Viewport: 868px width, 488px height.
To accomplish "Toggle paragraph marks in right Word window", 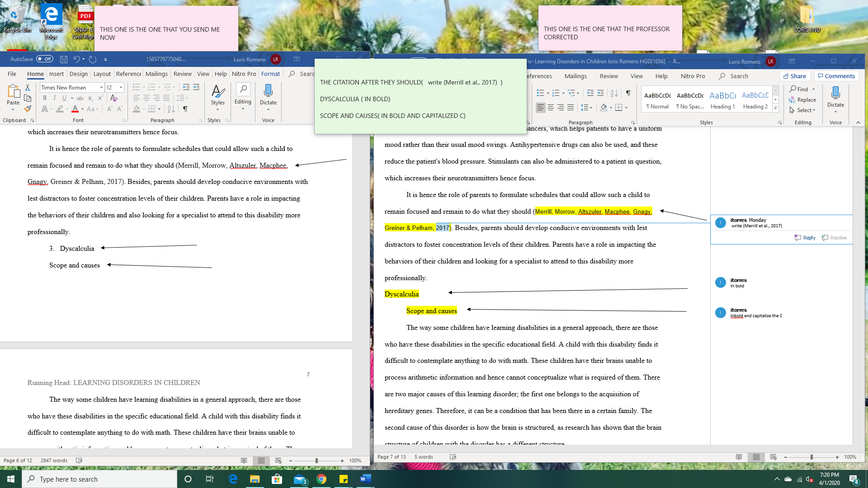I will click(628, 93).
